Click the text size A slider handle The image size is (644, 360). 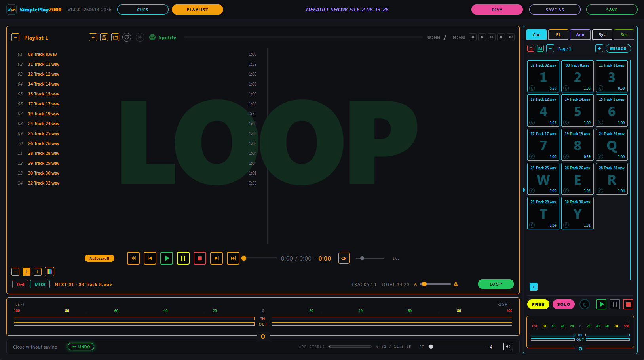[x=424, y=284]
